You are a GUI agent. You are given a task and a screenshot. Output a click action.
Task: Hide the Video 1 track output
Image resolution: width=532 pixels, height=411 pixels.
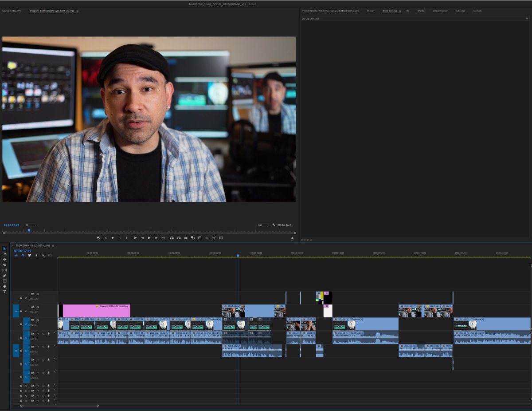click(38, 320)
